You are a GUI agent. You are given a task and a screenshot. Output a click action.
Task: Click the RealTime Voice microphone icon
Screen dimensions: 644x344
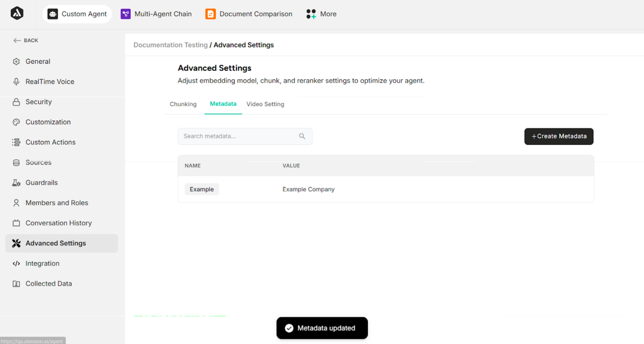tap(16, 82)
